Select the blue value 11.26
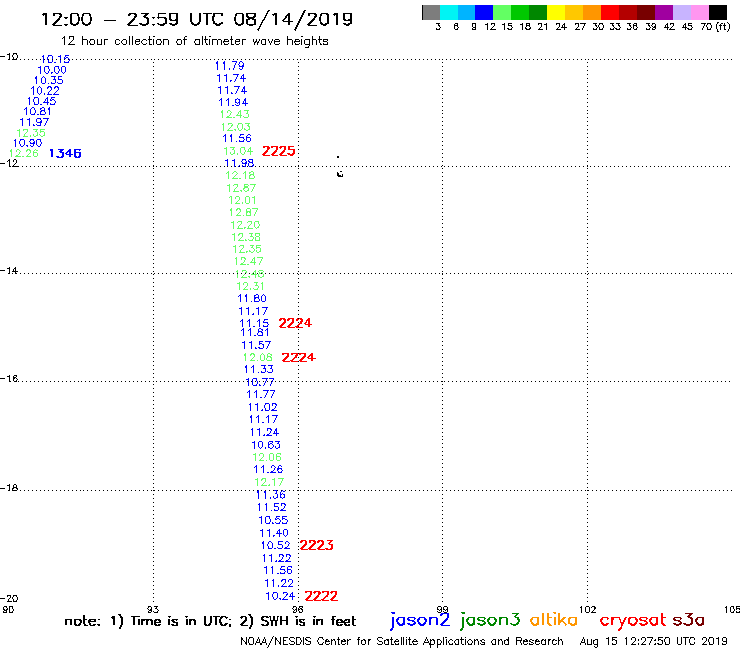Image resolution: width=740 pixels, height=650 pixels. [268, 469]
